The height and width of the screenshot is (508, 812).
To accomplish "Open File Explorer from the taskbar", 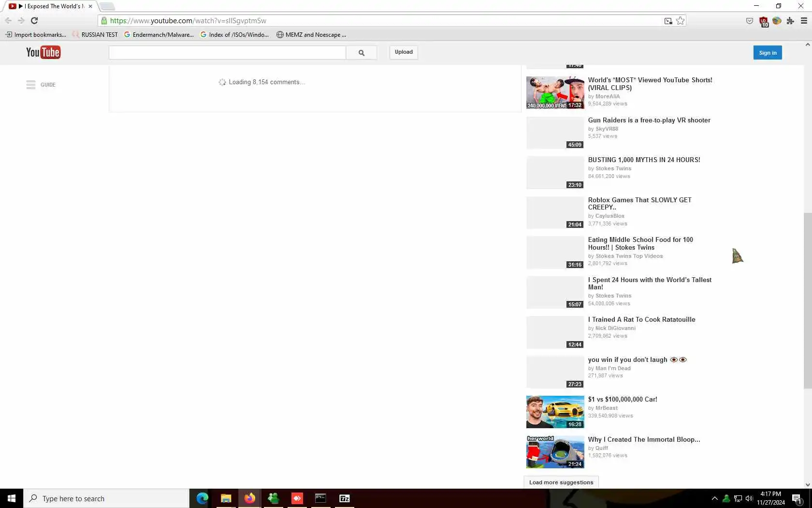I will pyautogui.click(x=226, y=498).
